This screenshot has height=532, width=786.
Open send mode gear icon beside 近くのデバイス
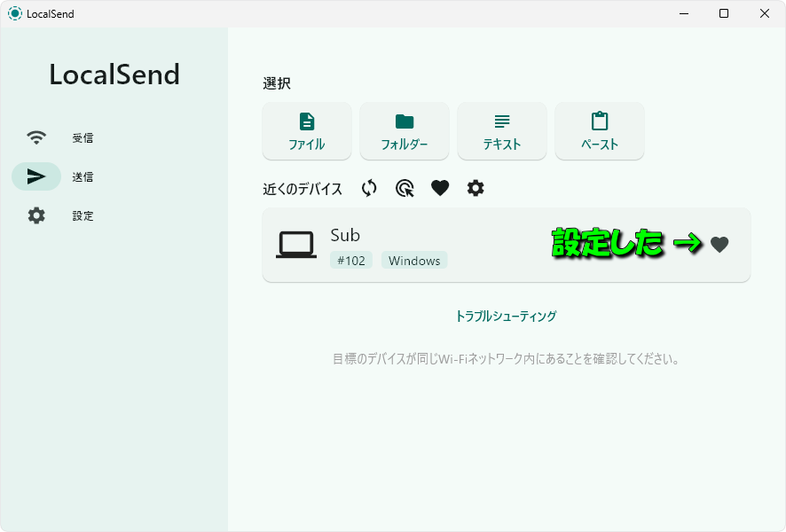(476, 188)
